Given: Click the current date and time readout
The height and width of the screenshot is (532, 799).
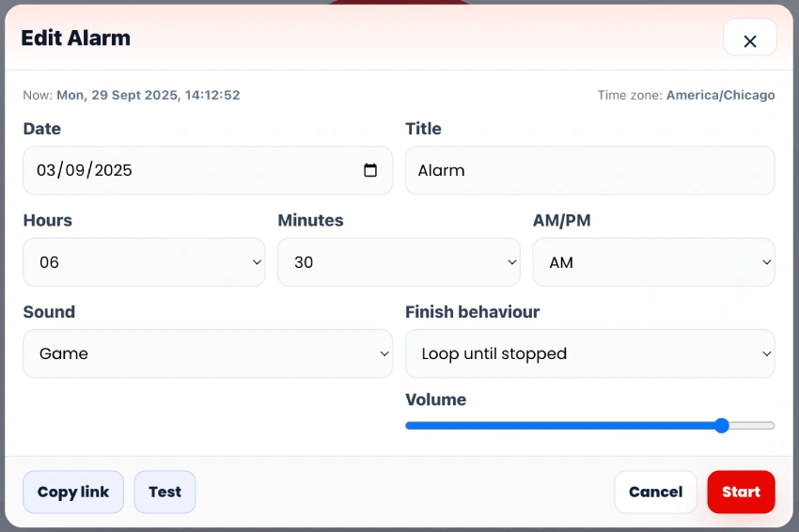Looking at the screenshot, I should [x=148, y=95].
